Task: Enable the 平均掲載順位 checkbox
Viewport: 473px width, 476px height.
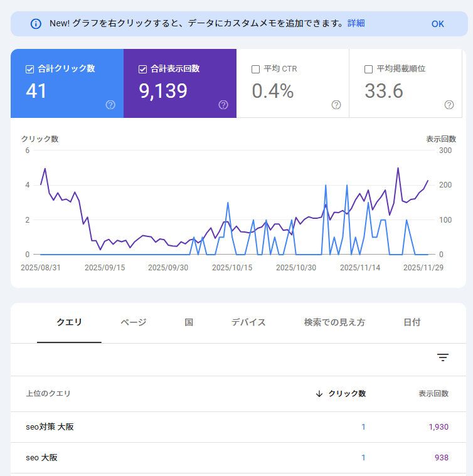Action: coord(368,69)
